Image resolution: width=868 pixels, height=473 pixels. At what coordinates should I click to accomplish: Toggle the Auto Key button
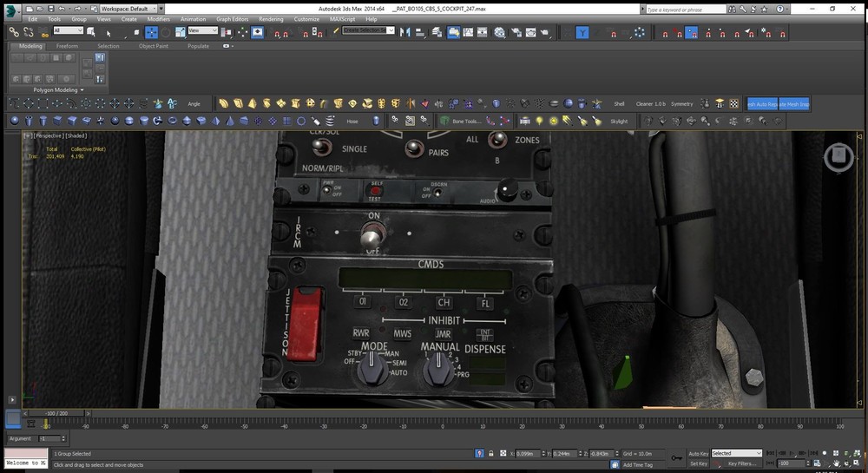pyautogui.click(x=698, y=453)
